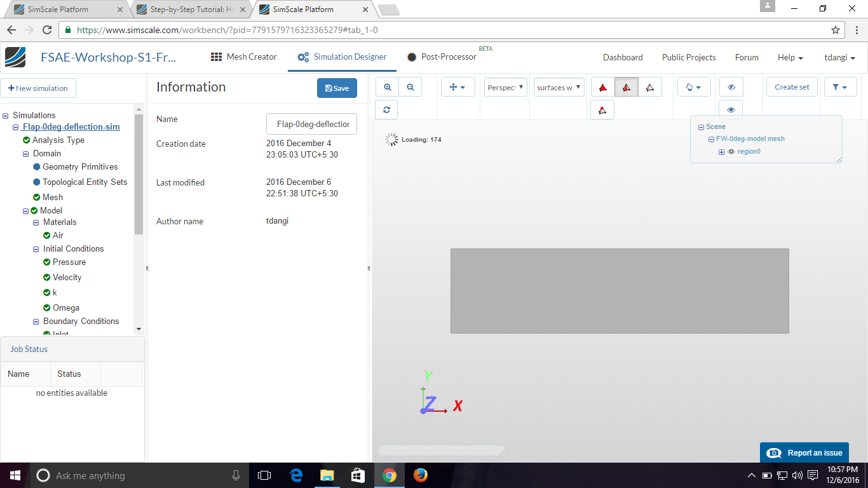The height and width of the screenshot is (488, 868).
Task: Open the filter funnel dropdown
Action: pyautogui.click(x=840, y=87)
